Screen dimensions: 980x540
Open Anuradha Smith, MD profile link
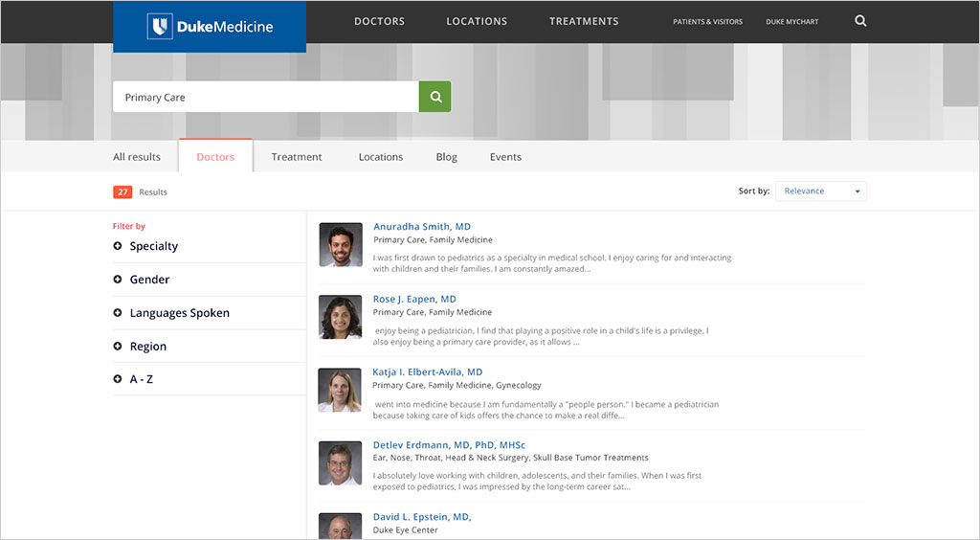coord(422,227)
